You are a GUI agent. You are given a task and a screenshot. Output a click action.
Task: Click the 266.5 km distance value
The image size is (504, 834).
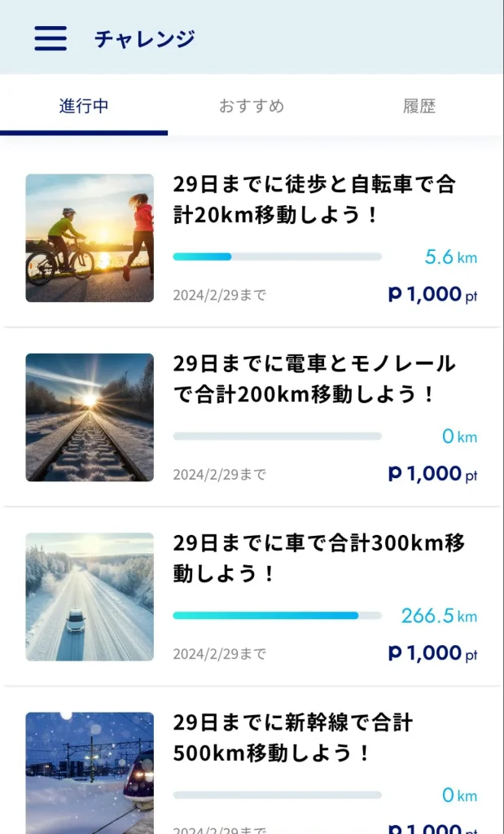[x=427, y=616]
